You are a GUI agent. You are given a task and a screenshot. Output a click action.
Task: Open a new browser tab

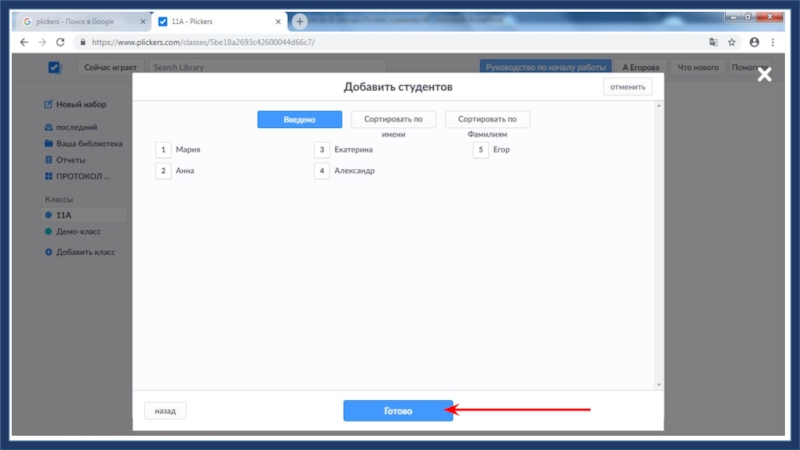[299, 21]
